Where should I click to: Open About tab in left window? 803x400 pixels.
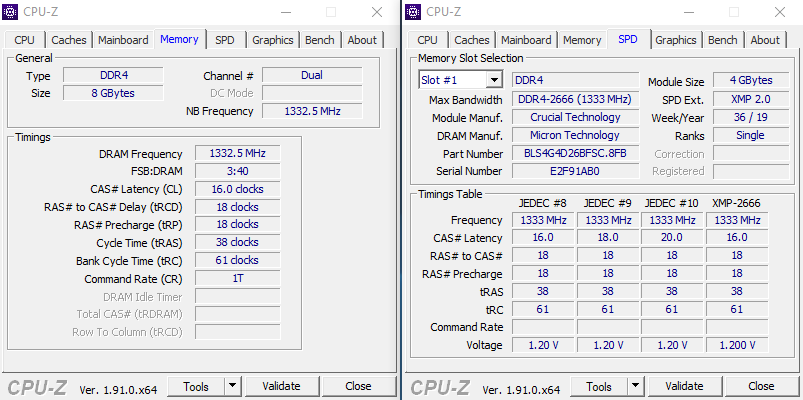click(x=363, y=40)
